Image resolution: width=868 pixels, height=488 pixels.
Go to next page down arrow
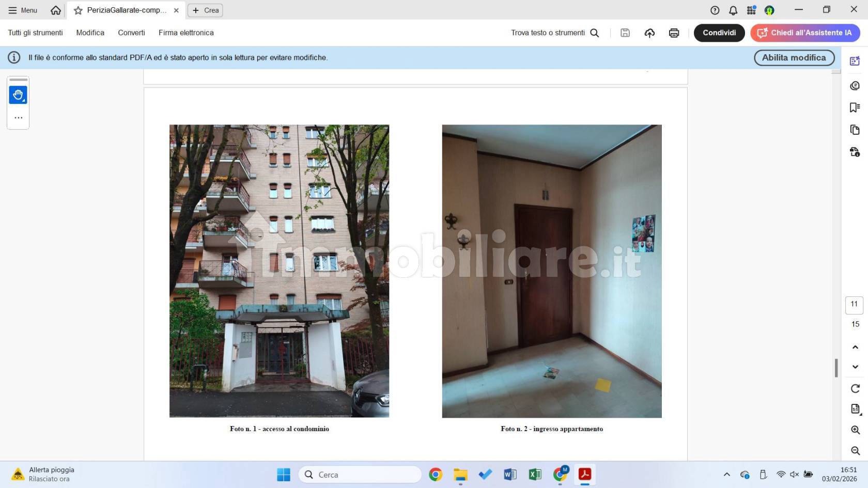[855, 367]
